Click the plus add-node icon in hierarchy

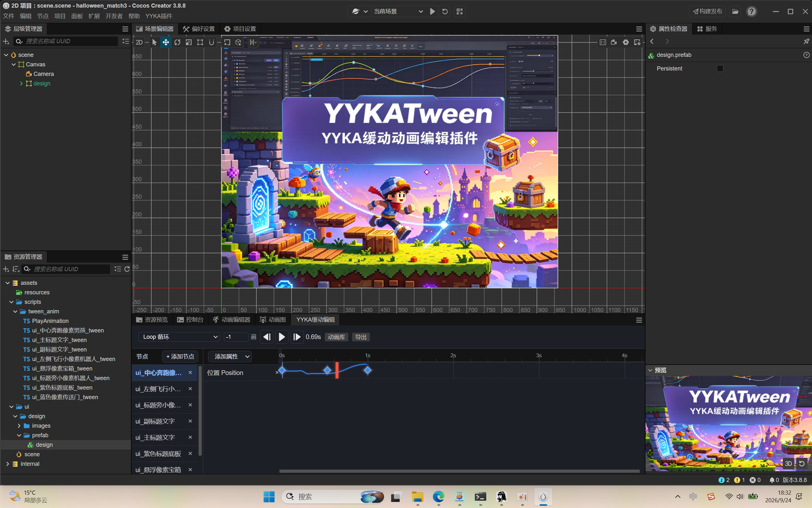coord(6,41)
